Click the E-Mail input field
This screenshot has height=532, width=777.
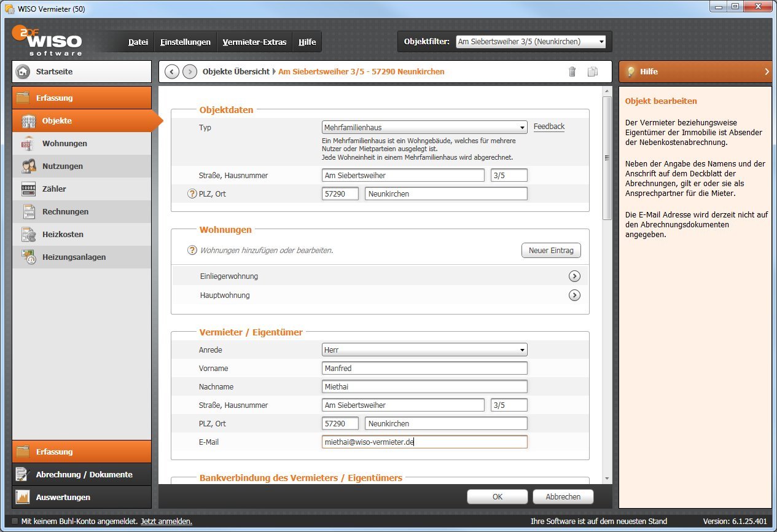(424, 442)
